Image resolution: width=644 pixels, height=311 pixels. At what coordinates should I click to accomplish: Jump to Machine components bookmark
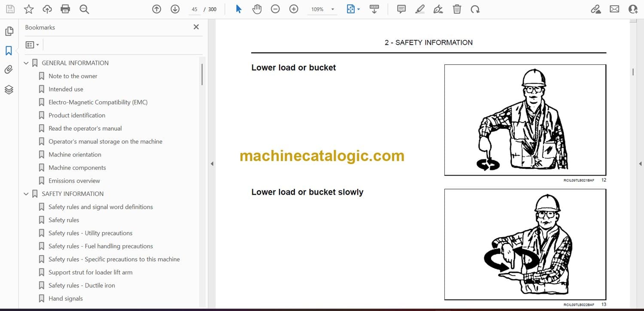click(x=77, y=168)
